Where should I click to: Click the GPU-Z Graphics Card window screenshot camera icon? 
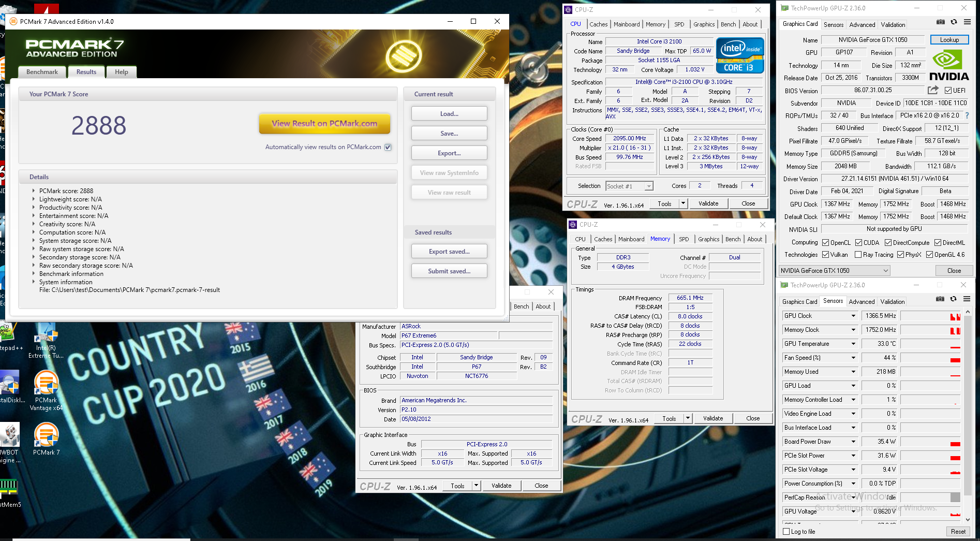pyautogui.click(x=941, y=22)
